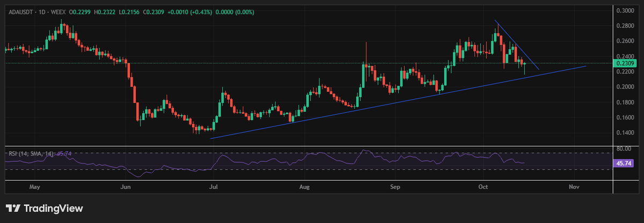Click the Oct label on time axis
Viewport: 644px width, 223px height.
point(483,187)
